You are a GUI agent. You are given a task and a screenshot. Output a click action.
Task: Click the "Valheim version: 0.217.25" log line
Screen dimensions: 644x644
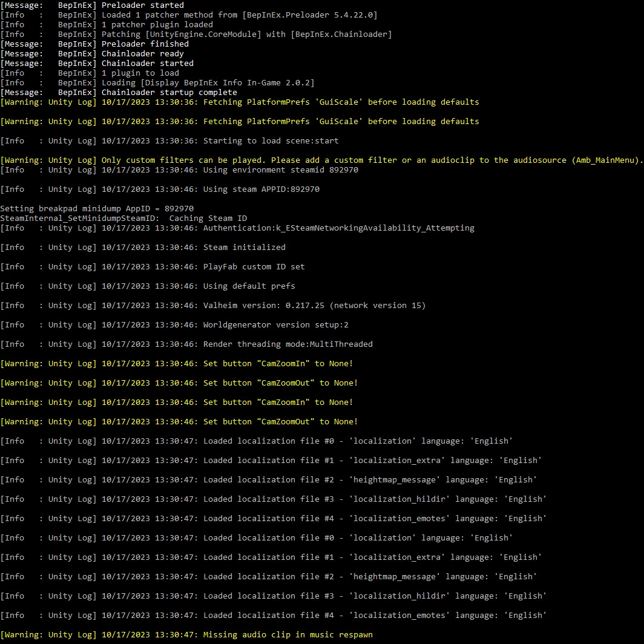click(x=213, y=306)
